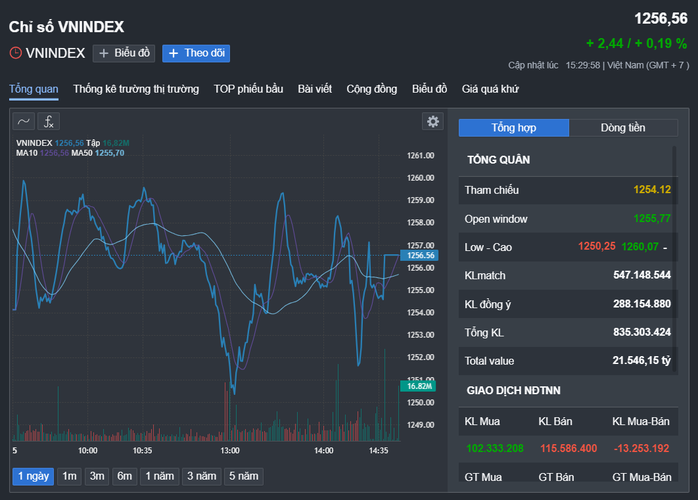This screenshot has width=698, height=500.
Task: Click the 16.82M volume axis label
Action: coord(418,386)
